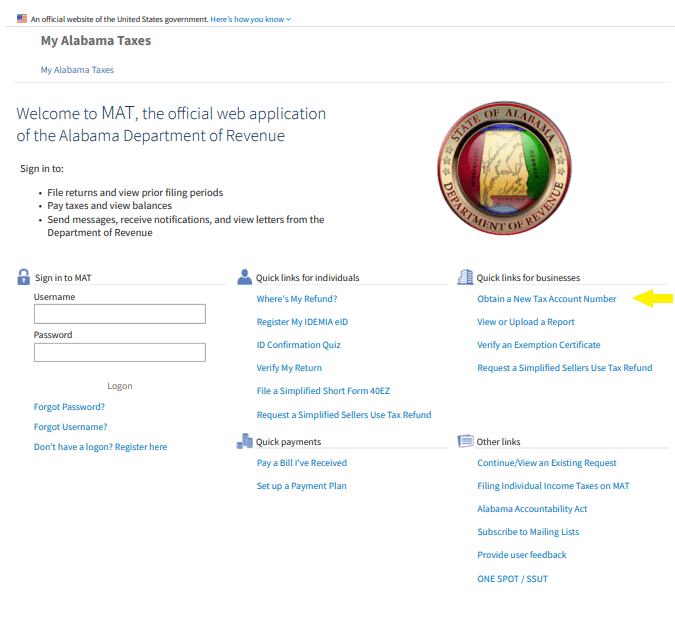Click the building icon for business quick links
Viewport: 675px width, 625px height.
(x=465, y=277)
